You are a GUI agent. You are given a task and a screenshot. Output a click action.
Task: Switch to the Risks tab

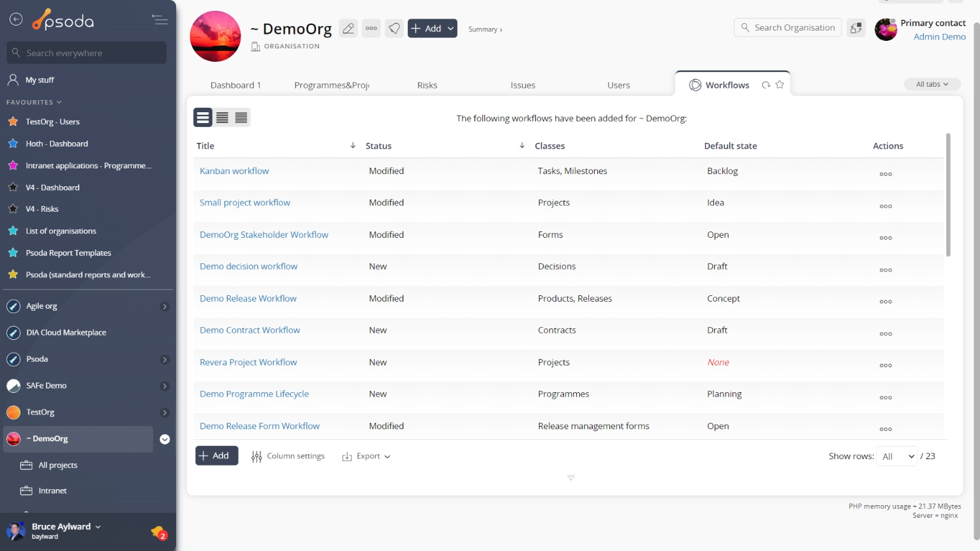[x=427, y=85]
